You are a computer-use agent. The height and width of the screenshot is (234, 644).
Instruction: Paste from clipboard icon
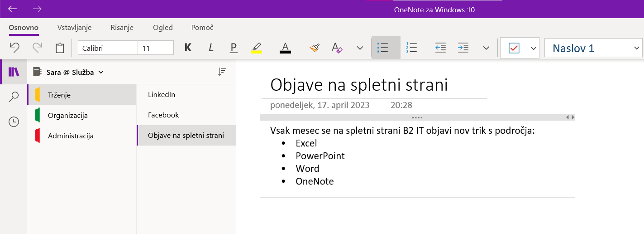pos(59,48)
